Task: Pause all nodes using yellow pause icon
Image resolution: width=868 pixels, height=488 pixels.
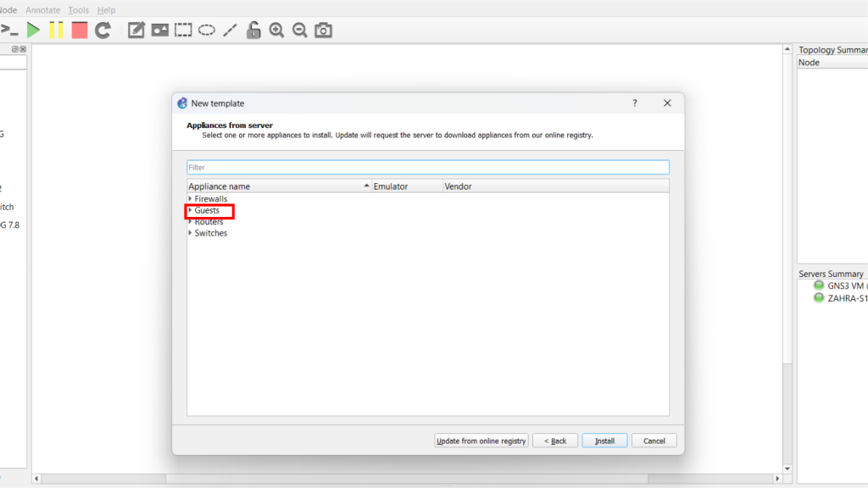Action: pyautogui.click(x=56, y=30)
